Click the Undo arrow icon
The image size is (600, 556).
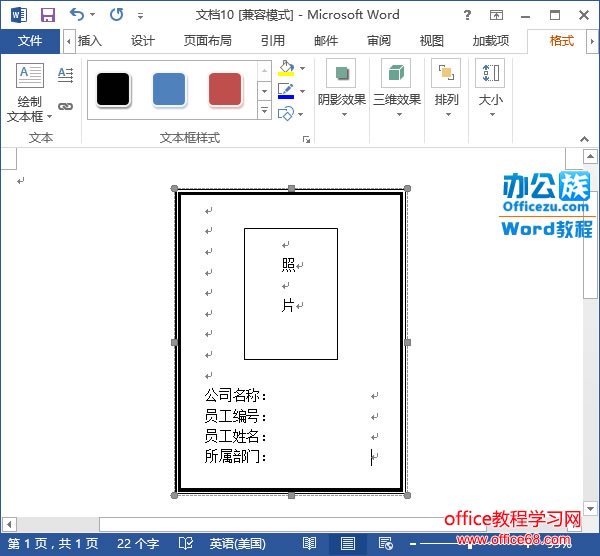click(x=77, y=15)
